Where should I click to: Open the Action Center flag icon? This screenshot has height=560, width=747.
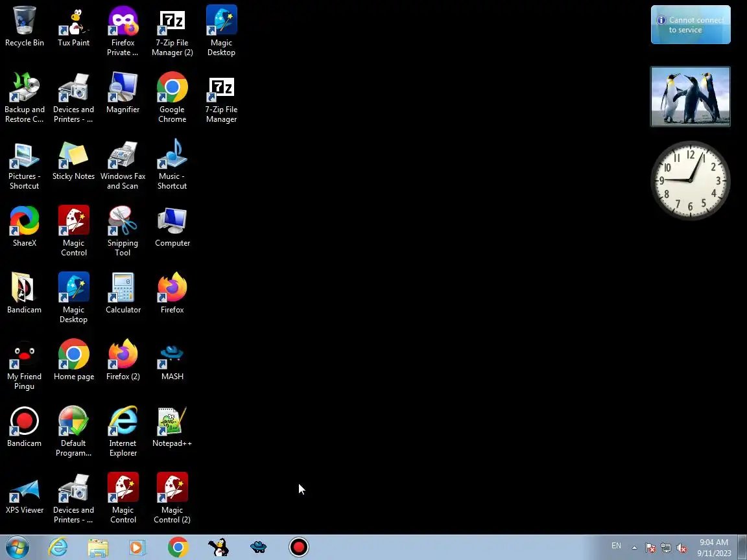(650, 548)
